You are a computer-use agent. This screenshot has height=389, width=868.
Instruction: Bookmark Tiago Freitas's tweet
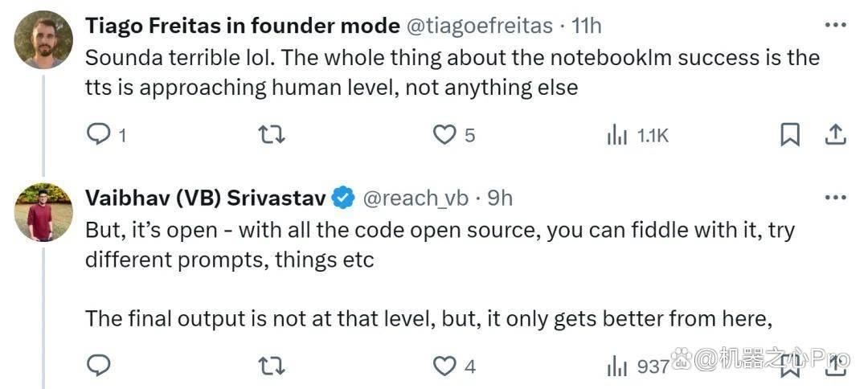pos(790,135)
